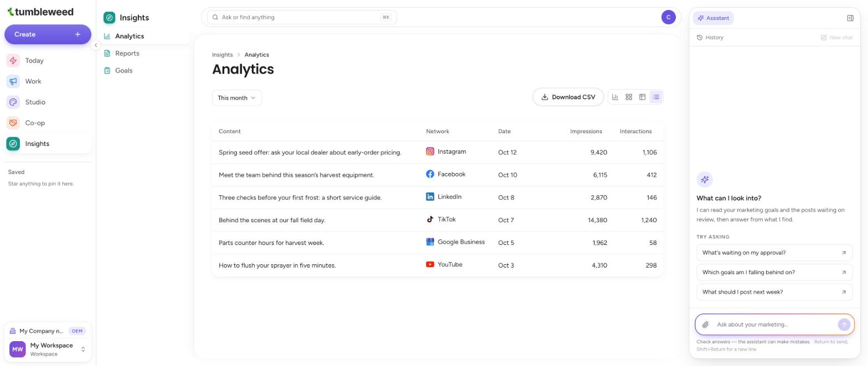
Task: Click the YouTube network icon
Action: (x=430, y=265)
